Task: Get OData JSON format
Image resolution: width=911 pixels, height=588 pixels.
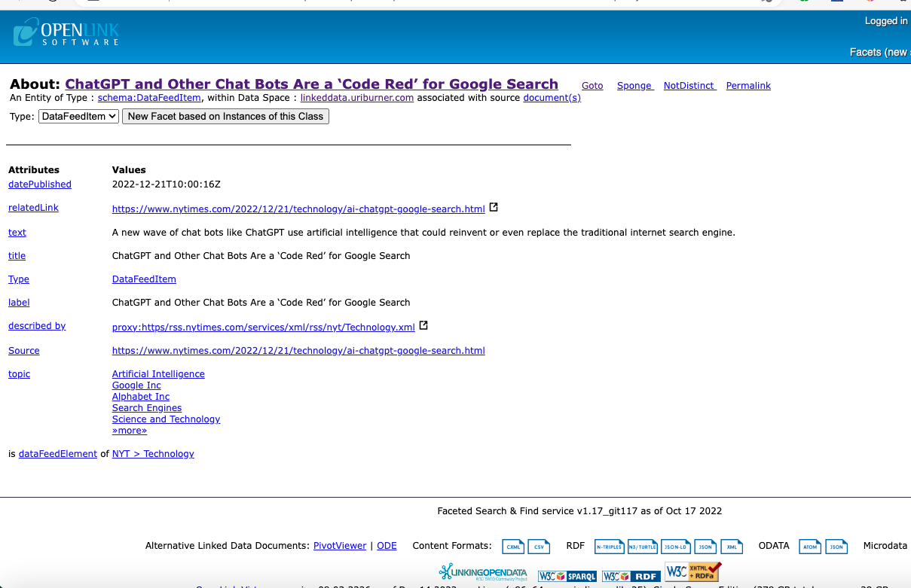Action: pos(836,547)
